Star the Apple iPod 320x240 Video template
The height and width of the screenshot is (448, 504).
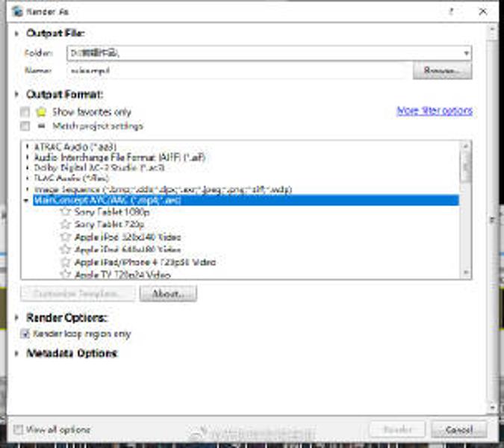[x=66, y=237]
